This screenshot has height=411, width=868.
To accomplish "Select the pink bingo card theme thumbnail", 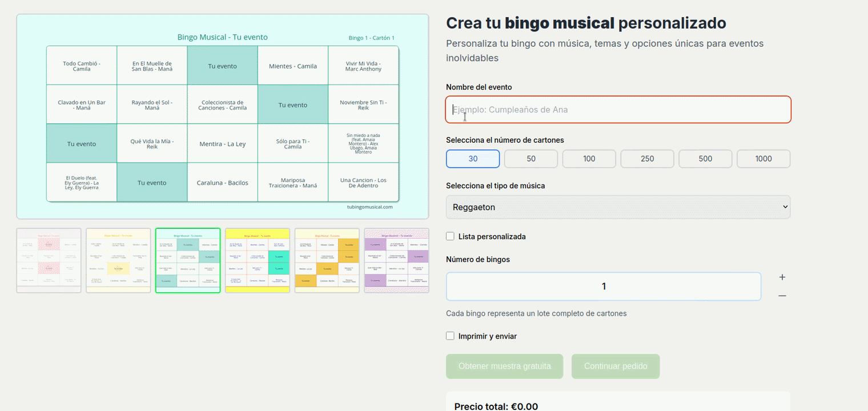I will pos(49,260).
